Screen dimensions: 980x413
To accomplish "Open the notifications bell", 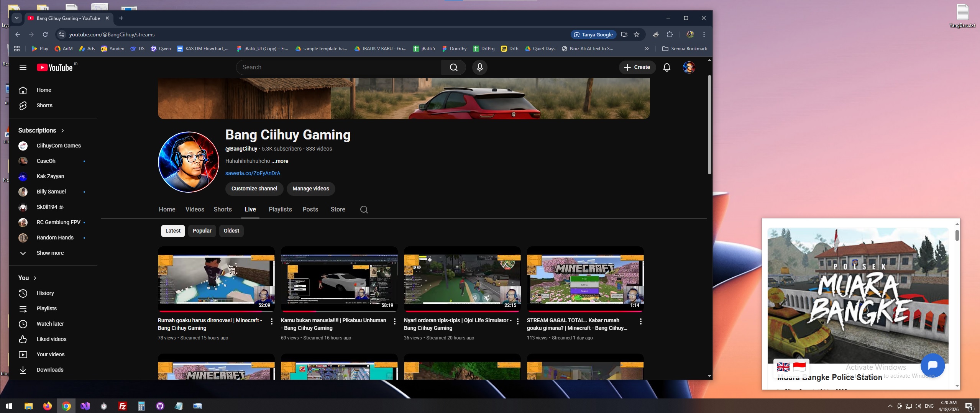I will click(x=667, y=67).
